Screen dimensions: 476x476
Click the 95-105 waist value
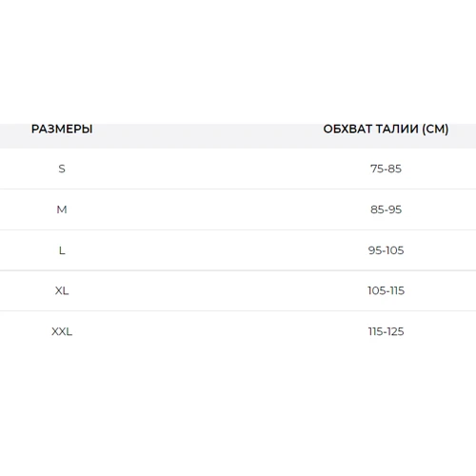[x=386, y=250]
